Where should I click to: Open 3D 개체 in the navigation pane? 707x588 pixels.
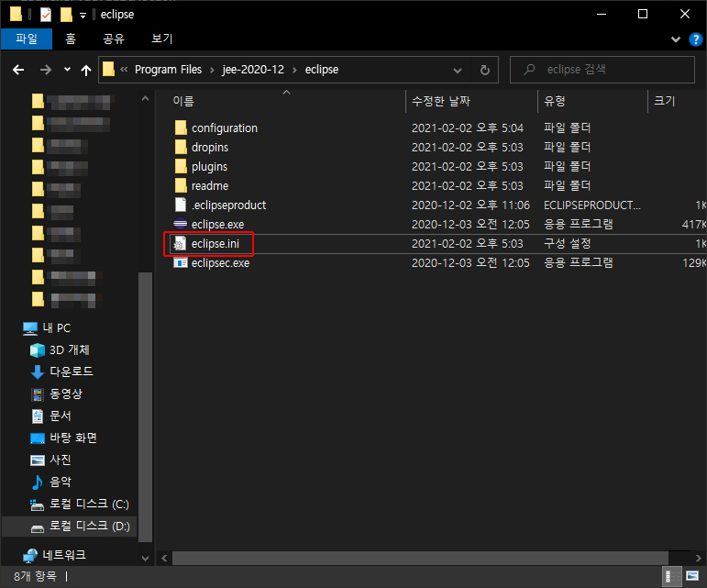point(60,349)
